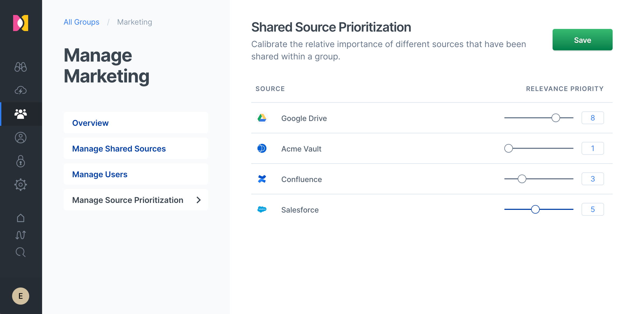
Task: Open the cloud lightning sources icon
Action: (21, 90)
